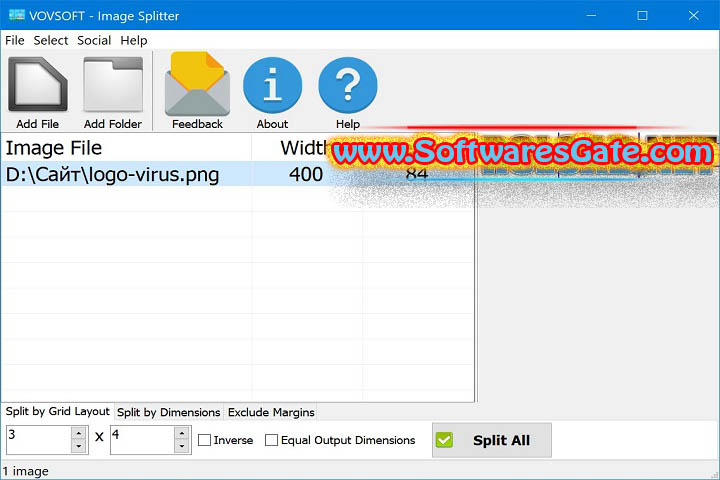Viewport: 720px width, 480px height.
Task: Open the Help menu in the menu bar
Action: pos(134,40)
